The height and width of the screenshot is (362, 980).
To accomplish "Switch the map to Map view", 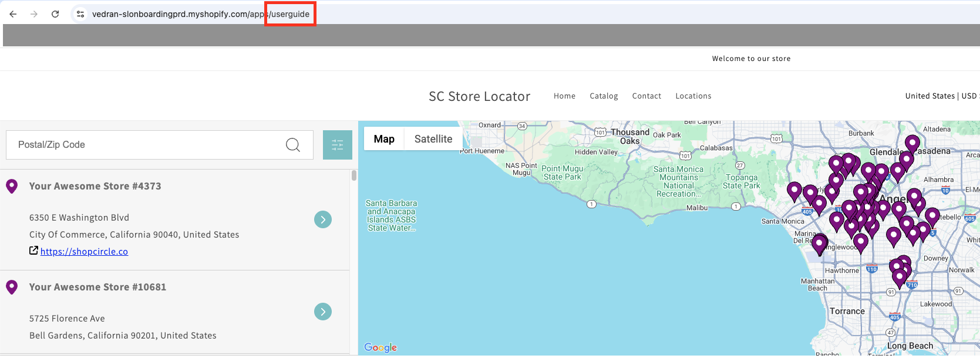I will point(384,139).
